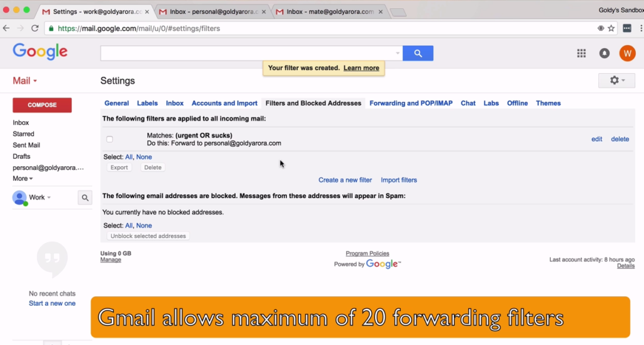Viewport: 644px width, 345px height.
Task: Switch to the Inbox settings tab
Action: [174, 103]
